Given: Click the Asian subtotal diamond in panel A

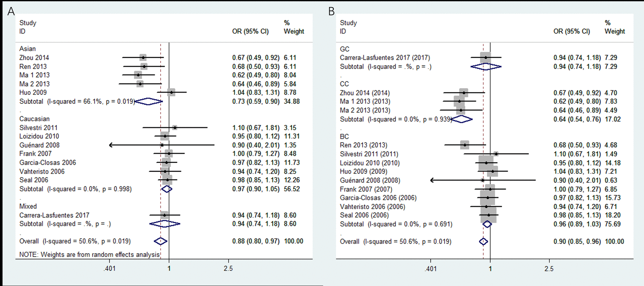Looking at the screenshot, I should (148, 101).
